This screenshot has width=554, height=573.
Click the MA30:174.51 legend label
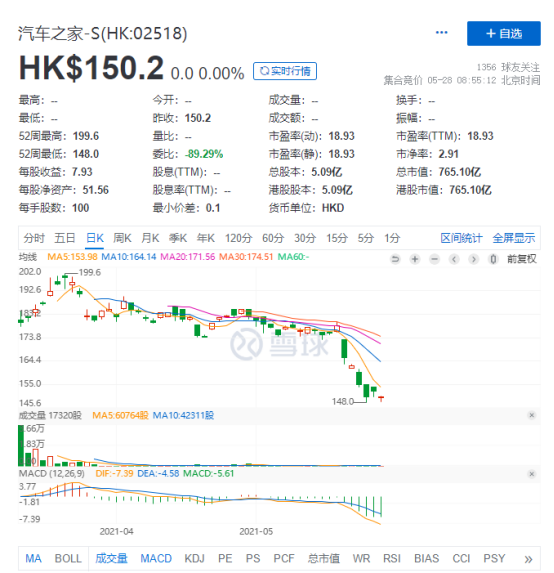[246, 257]
